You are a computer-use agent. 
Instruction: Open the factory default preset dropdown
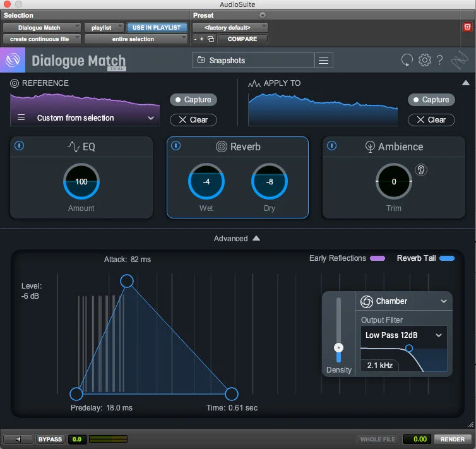click(x=230, y=27)
